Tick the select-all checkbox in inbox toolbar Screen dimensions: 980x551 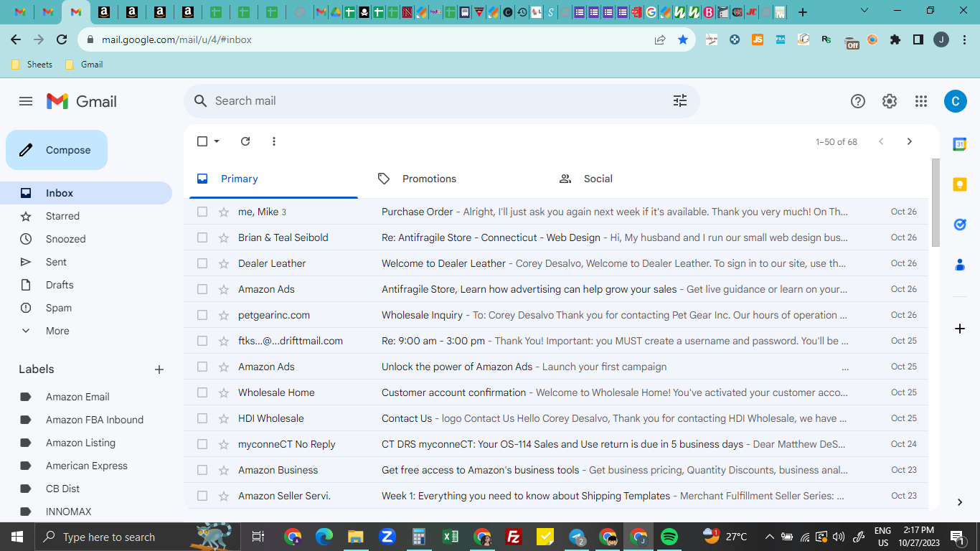[202, 141]
